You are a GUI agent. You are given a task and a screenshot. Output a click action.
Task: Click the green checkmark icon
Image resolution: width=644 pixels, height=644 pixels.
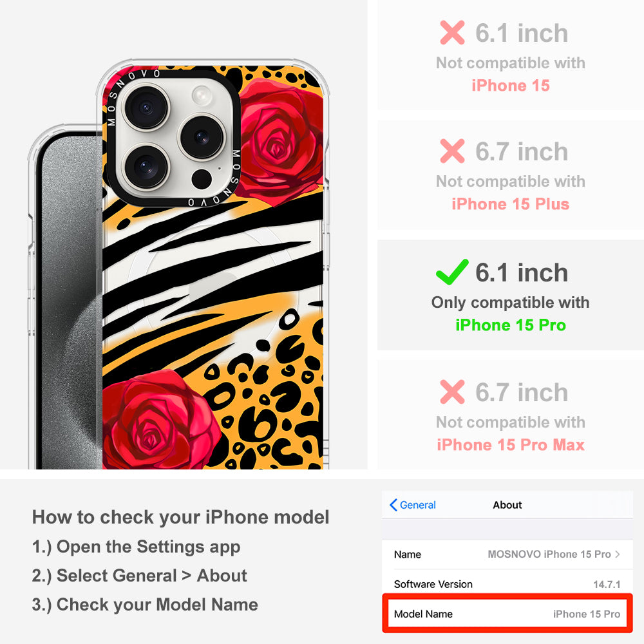452,272
